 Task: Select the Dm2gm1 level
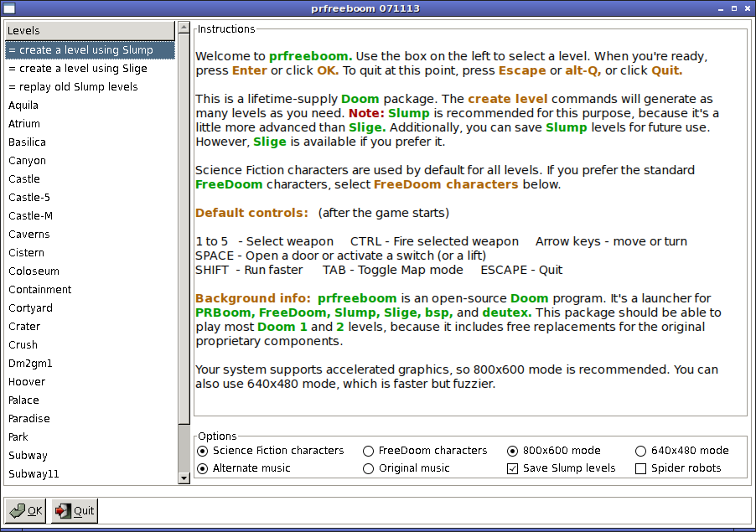91,364
